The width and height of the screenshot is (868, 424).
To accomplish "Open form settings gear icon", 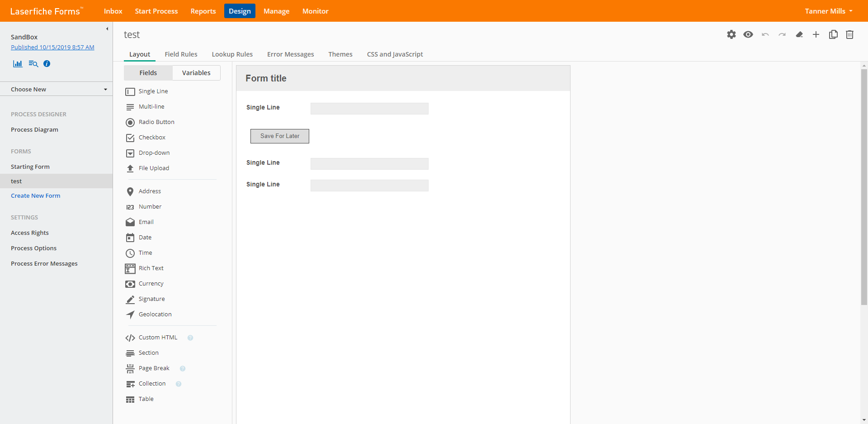I will pos(731,34).
